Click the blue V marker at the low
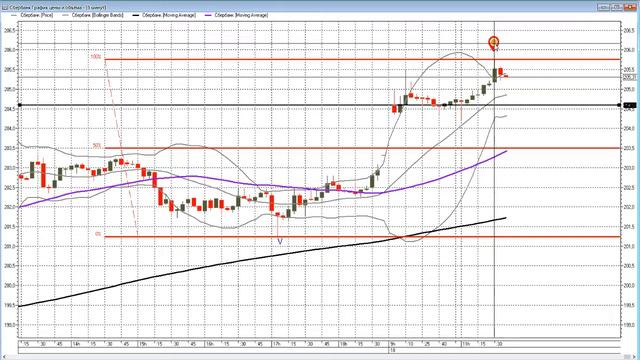 point(280,241)
